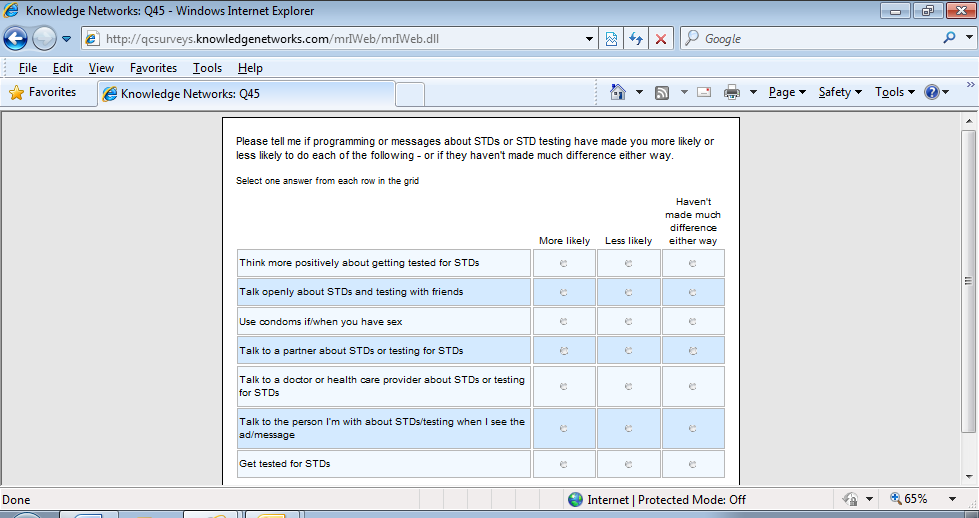Click the Favorites star button
Screen dimensions: 979x518
click(43, 92)
